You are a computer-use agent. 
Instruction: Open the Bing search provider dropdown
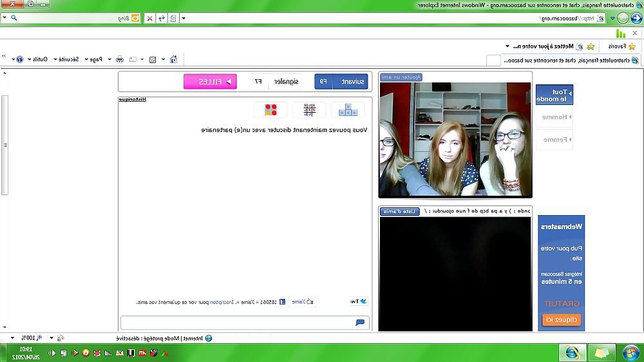pos(5,18)
